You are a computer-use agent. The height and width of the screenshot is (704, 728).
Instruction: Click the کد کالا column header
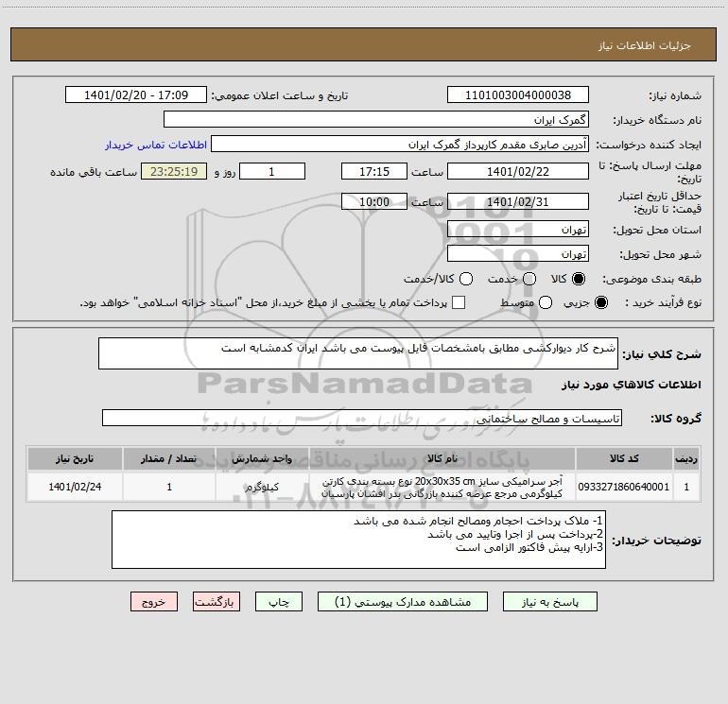click(x=624, y=458)
